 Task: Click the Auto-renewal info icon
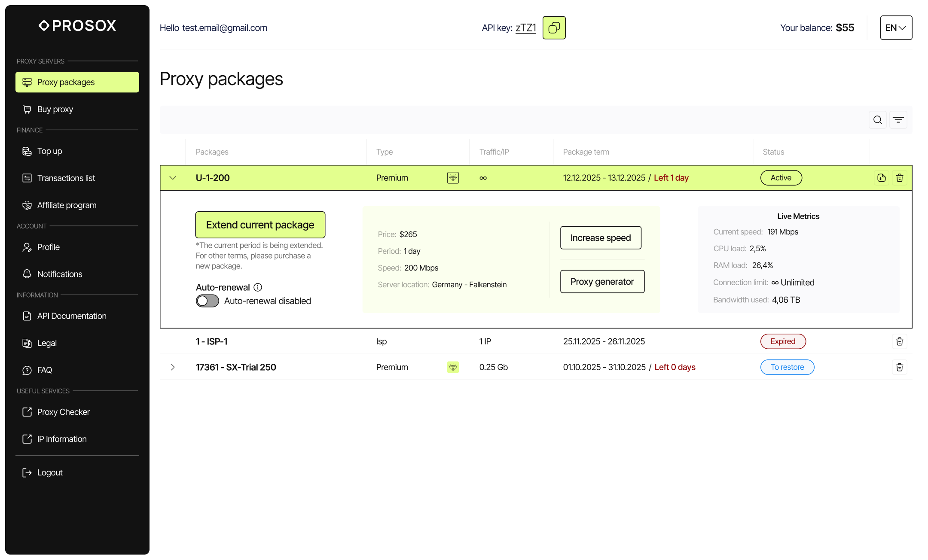[258, 287]
